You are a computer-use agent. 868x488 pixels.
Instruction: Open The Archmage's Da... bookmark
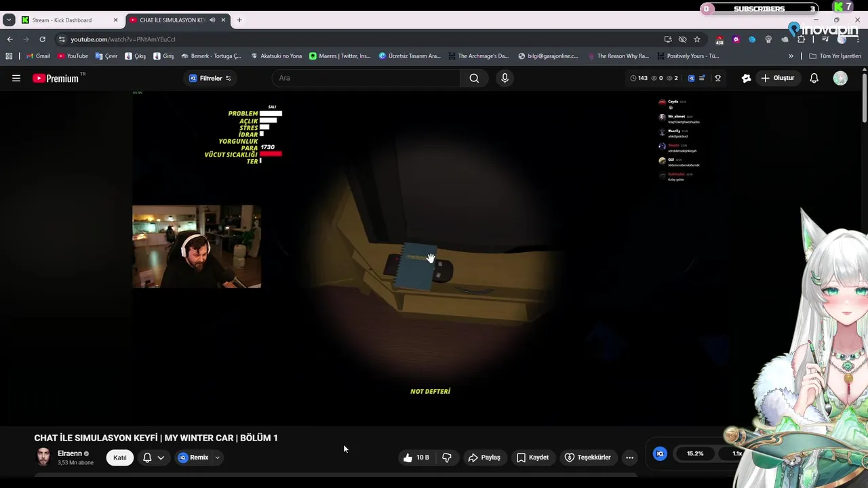478,56
